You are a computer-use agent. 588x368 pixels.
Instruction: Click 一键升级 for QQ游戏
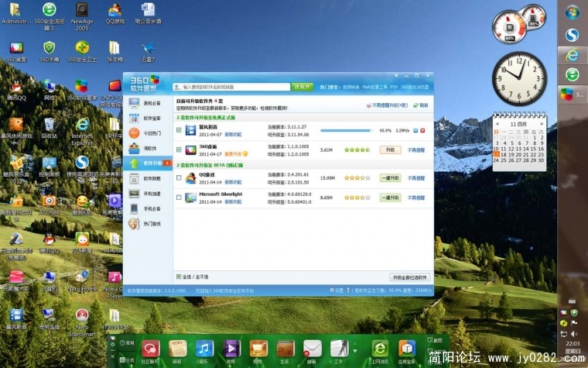[390, 178]
